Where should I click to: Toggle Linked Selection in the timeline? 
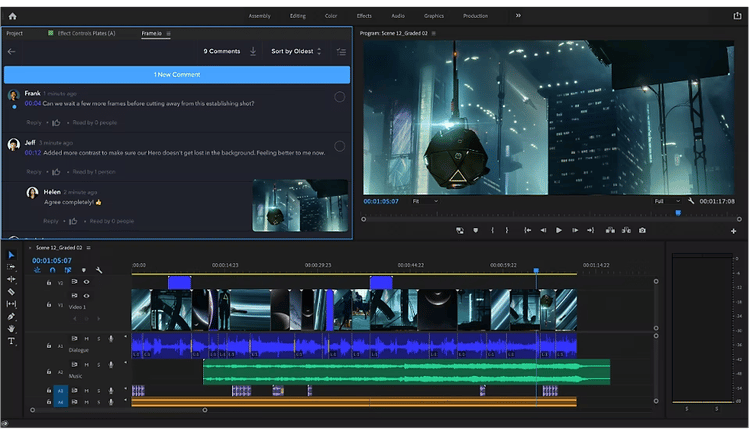(x=68, y=270)
